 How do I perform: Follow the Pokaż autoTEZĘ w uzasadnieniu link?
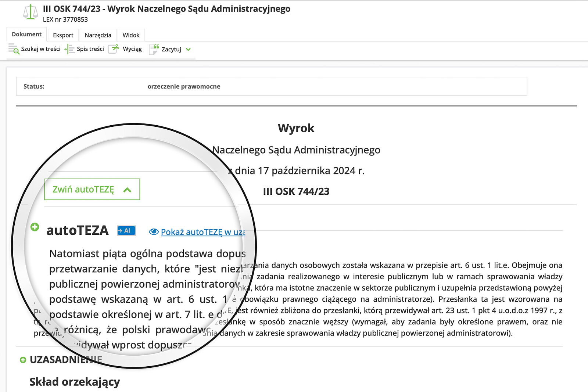[203, 232]
